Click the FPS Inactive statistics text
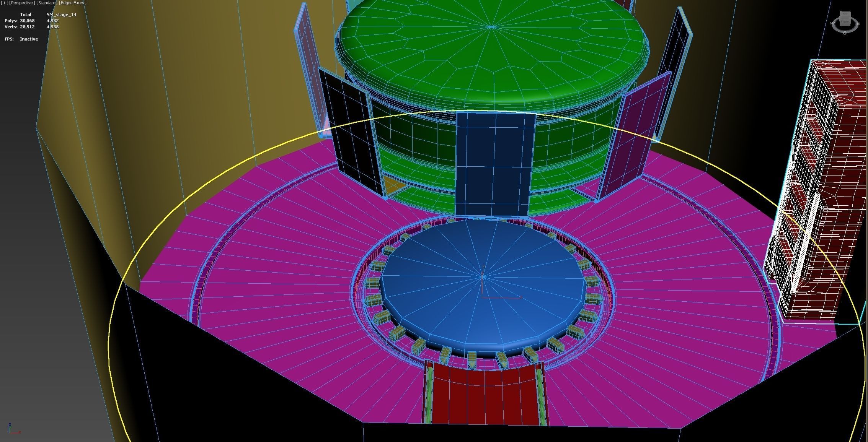868x442 pixels. pyautogui.click(x=29, y=39)
